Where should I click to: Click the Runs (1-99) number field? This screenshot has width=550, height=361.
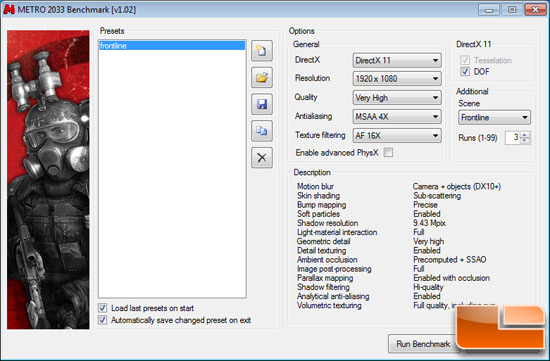tap(513, 138)
